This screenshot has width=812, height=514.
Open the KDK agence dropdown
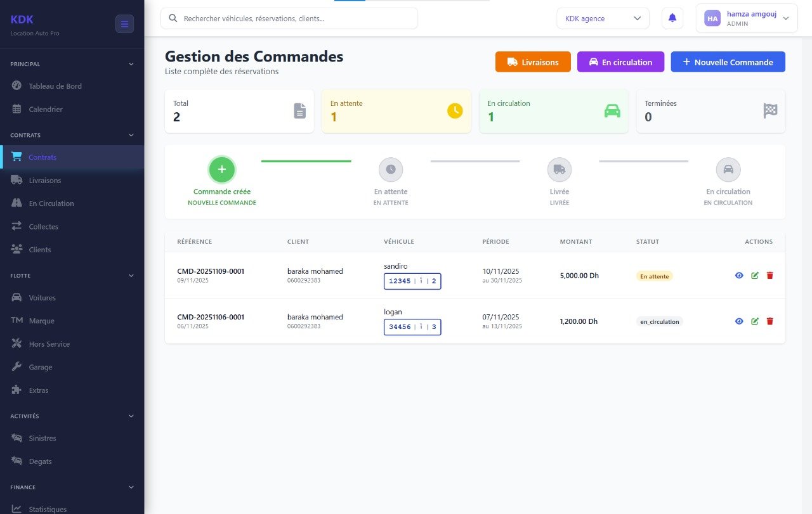pos(602,18)
